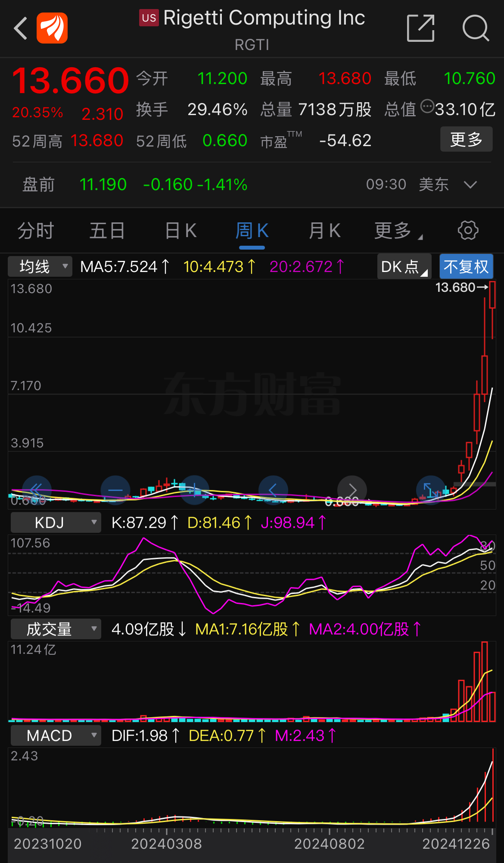The width and height of the screenshot is (504, 863).
Task: Tap the right chevron chart control
Action: click(352, 491)
